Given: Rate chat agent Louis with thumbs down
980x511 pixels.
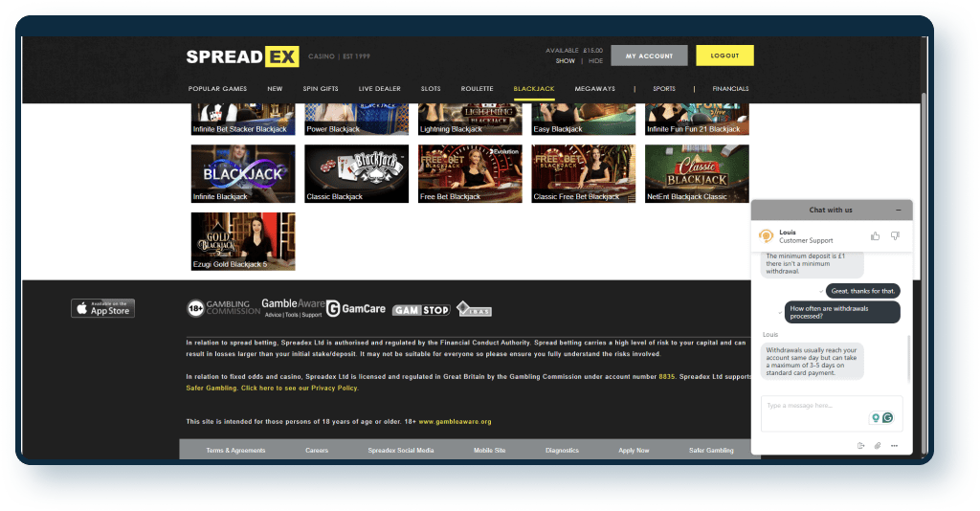Looking at the screenshot, I should point(895,235).
